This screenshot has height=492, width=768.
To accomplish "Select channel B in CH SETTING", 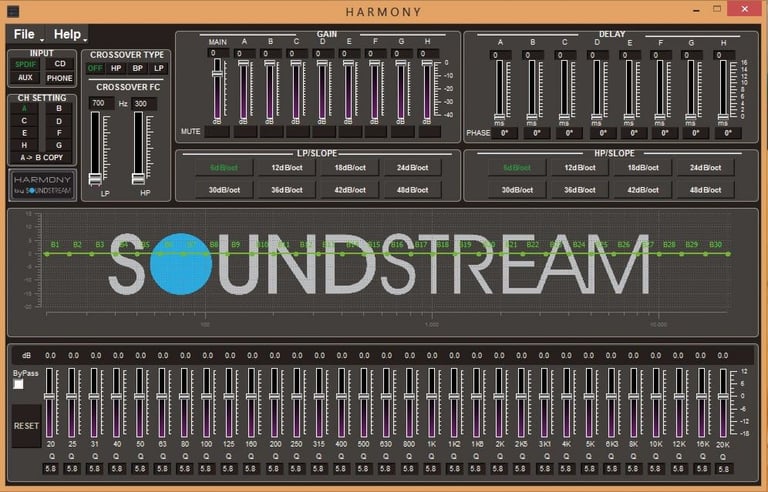I will [x=59, y=108].
